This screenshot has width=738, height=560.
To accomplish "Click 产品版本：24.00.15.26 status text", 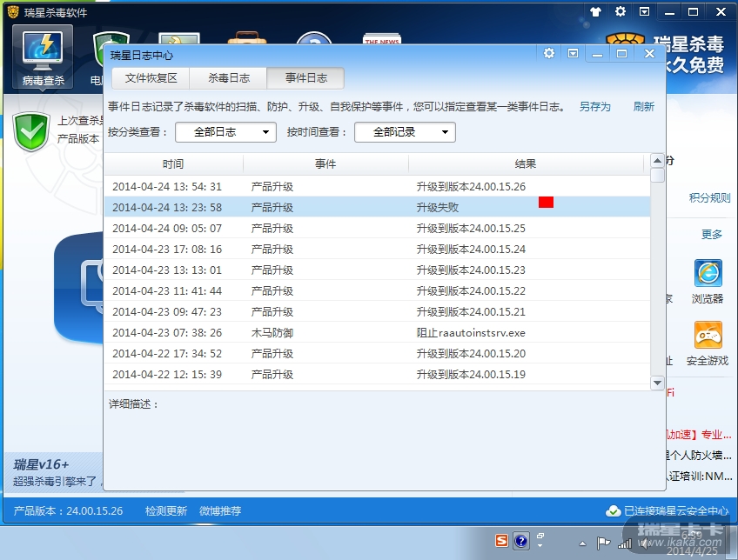I will [68, 511].
